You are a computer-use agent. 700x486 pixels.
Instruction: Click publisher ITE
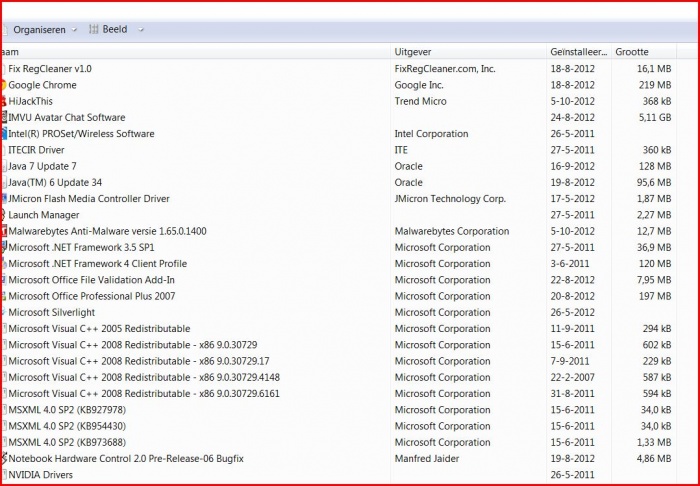point(401,150)
